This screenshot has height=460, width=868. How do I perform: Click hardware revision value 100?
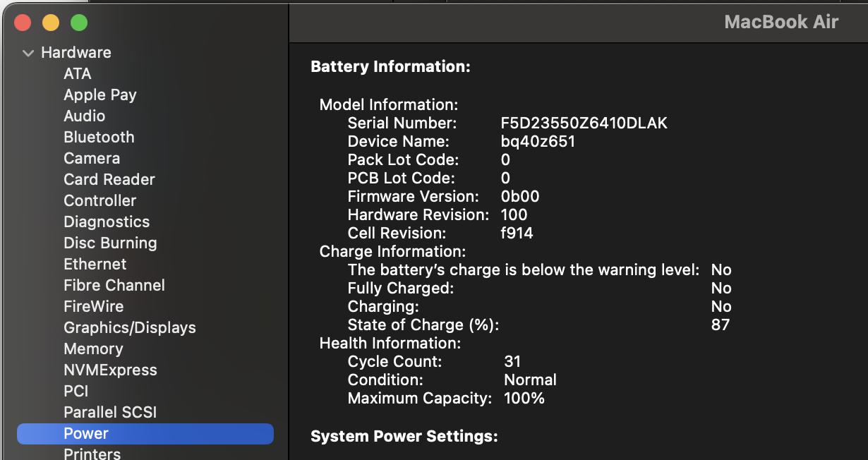[514, 214]
